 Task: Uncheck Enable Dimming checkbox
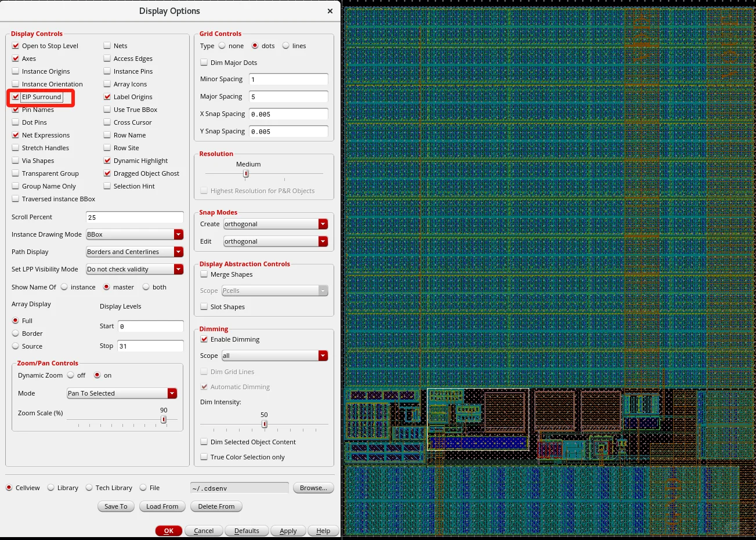click(x=204, y=339)
